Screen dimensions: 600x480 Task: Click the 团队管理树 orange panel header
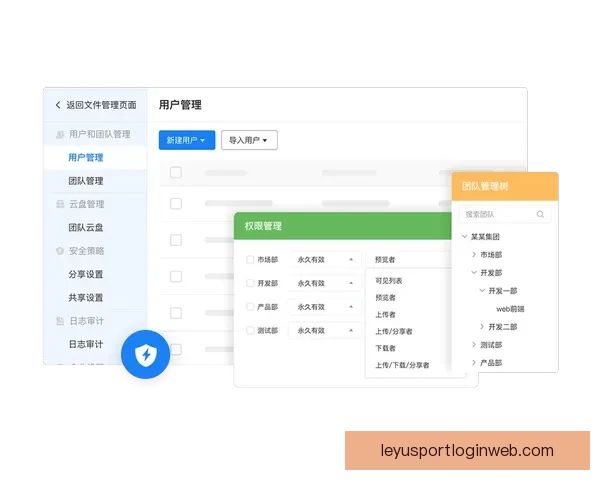[x=505, y=186]
